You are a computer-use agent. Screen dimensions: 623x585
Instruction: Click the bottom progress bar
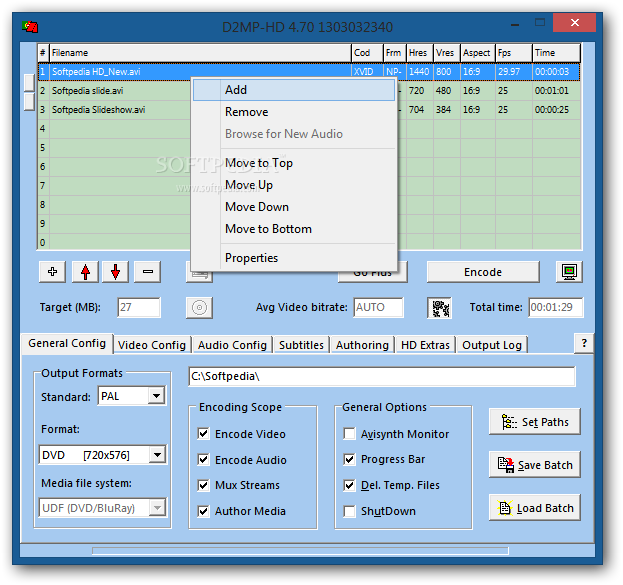tap(300, 550)
